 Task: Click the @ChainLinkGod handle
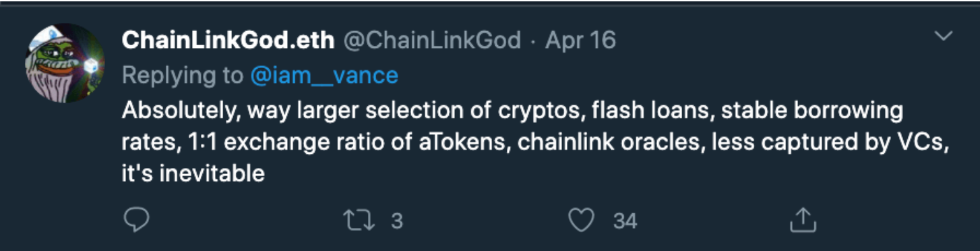click(x=433, y=40)
